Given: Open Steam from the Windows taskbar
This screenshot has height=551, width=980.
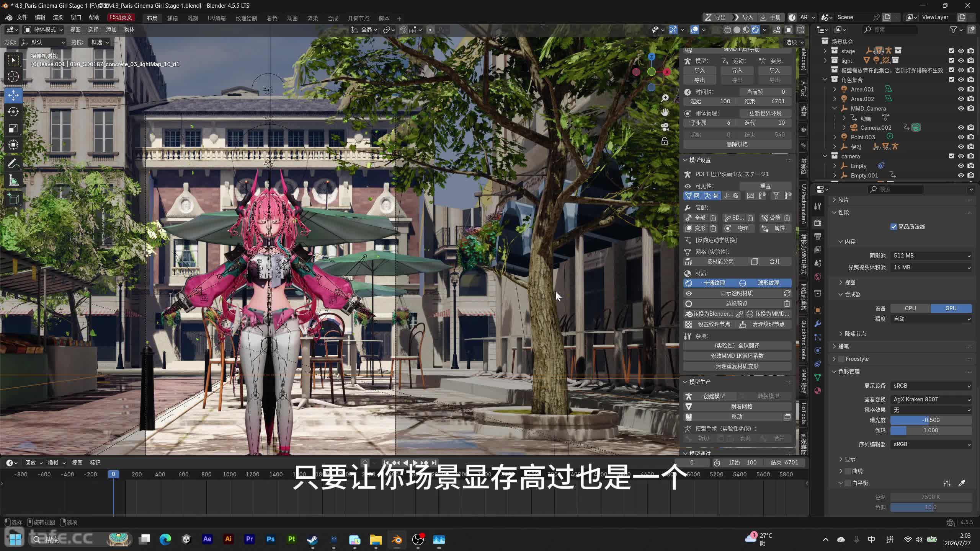Looking at the screenshot, I should point(312,540).
